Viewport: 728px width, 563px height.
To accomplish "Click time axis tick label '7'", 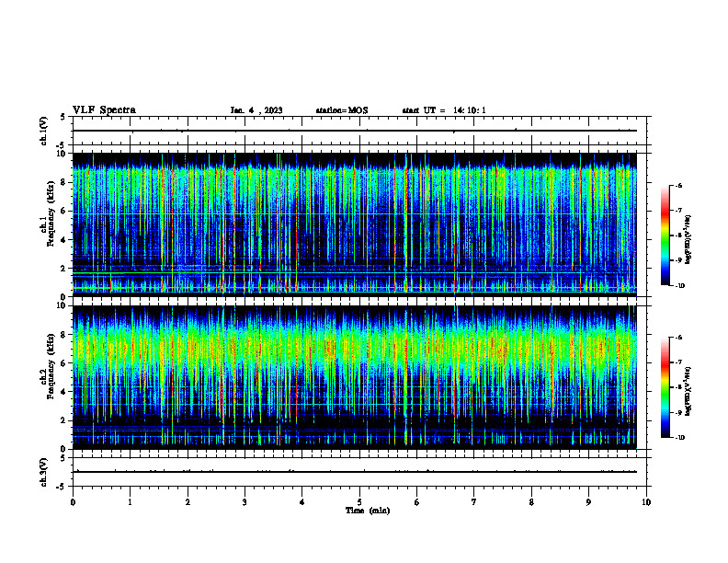I will point(474,502).
